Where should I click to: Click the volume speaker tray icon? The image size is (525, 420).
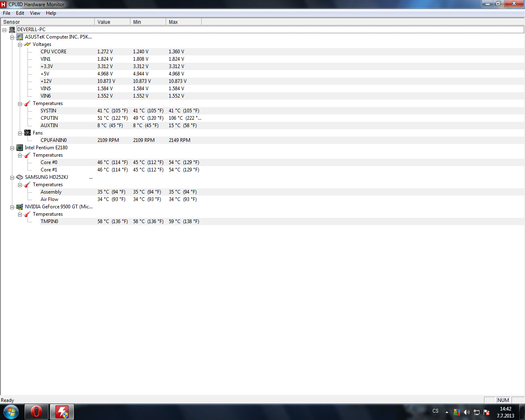coord(466,412)
